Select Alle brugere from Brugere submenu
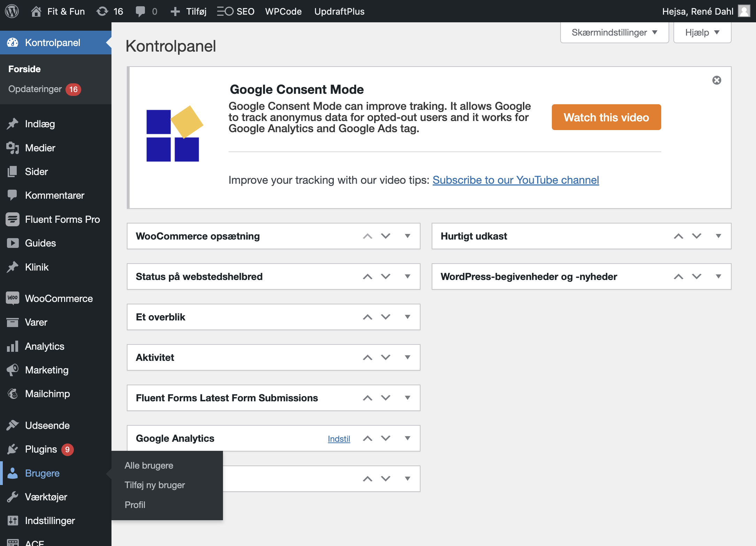The height and width of the screenshot is (546, 756). tap(149, 465)
